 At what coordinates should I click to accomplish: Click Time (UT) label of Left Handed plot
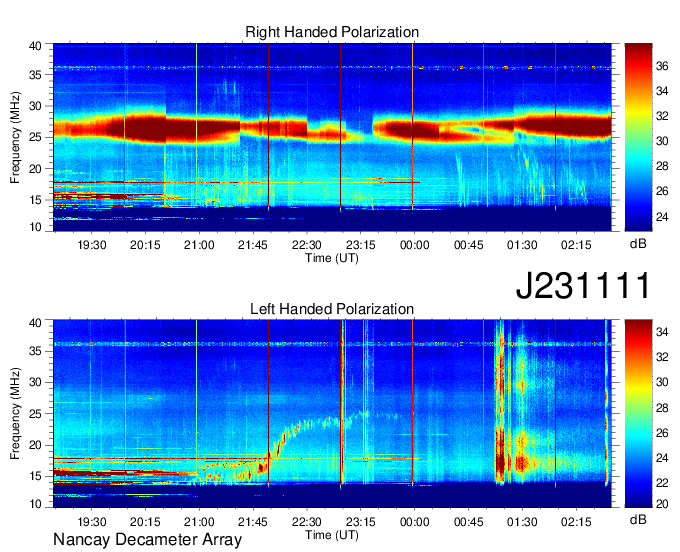(x=332, y=535)
